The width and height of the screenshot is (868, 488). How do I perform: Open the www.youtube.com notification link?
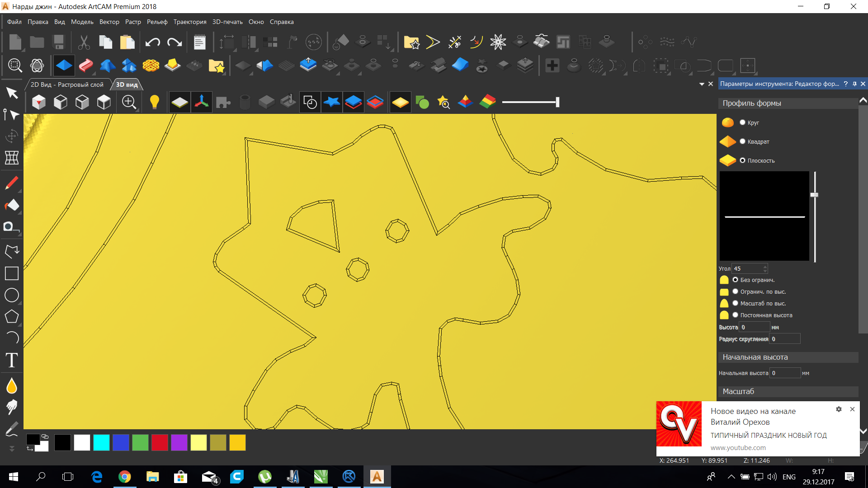[738, 448]
